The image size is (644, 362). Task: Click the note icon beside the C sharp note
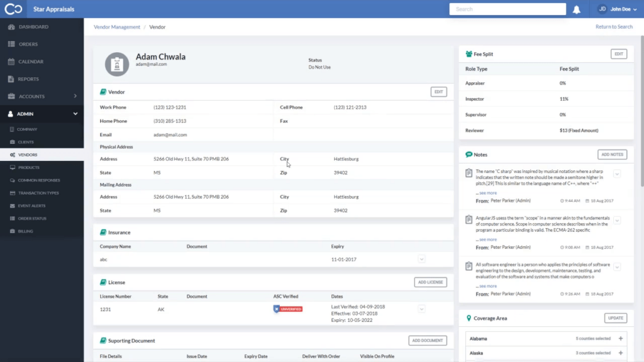(x=469, y=173)
